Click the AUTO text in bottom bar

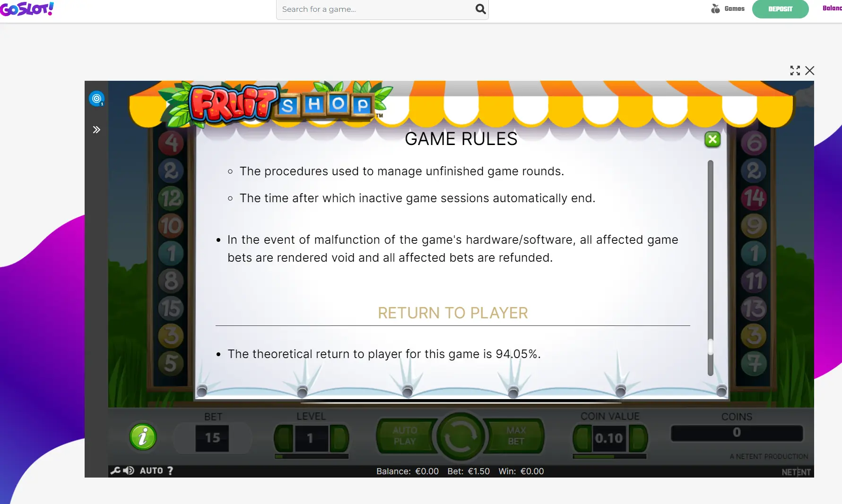(x=151, y=470)
